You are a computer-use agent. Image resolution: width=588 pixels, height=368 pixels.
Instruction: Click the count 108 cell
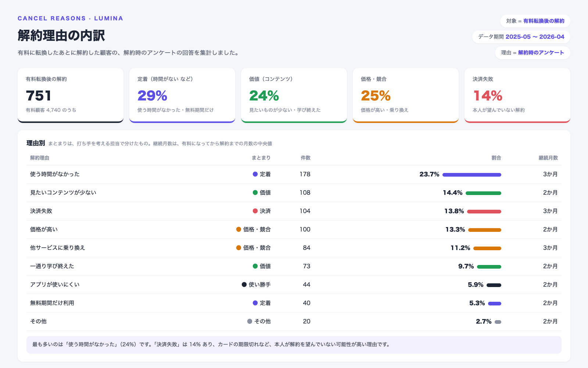[305, 192]
